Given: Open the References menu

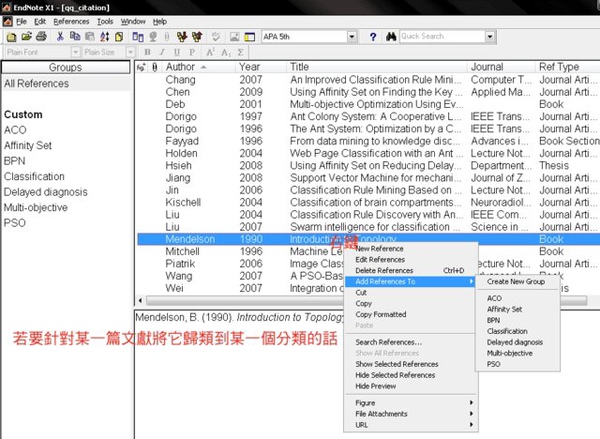Looking at the screenshot, I should 71,21.
